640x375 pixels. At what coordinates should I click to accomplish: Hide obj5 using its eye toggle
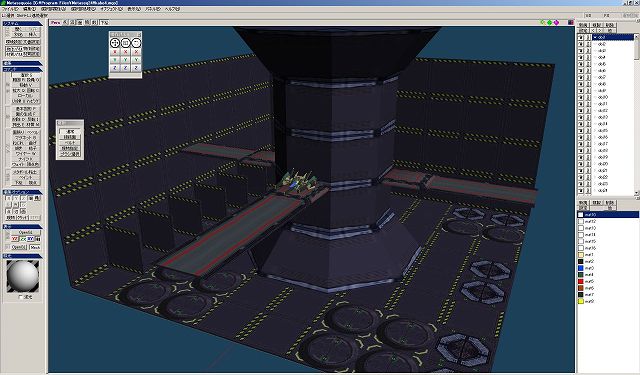[x=580, y=64]
